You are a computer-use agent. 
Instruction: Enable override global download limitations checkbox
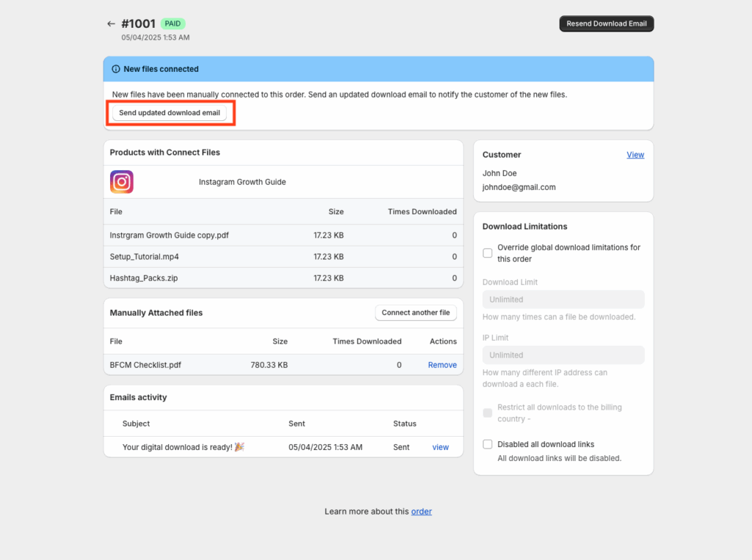(x=488, y=253)
